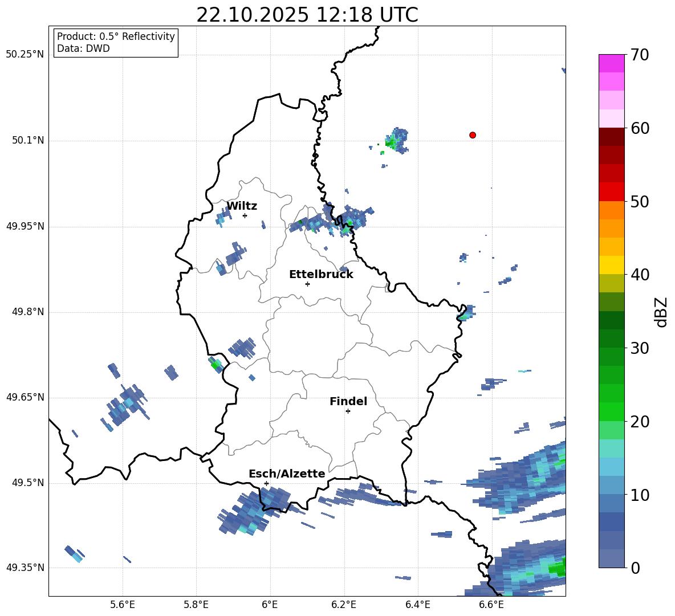Click the 6.4°E longitude label
675x616 pixels.
(x=417, y=605)
